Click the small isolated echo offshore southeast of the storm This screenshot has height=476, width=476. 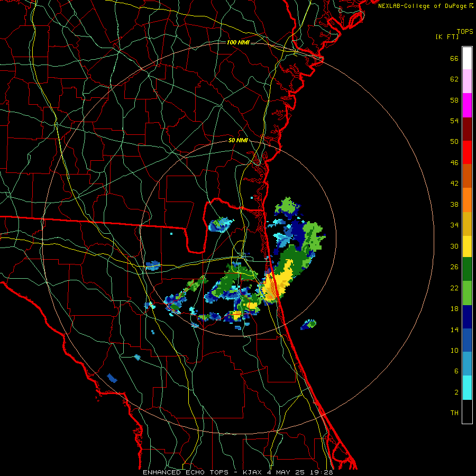tap(308, 324)
